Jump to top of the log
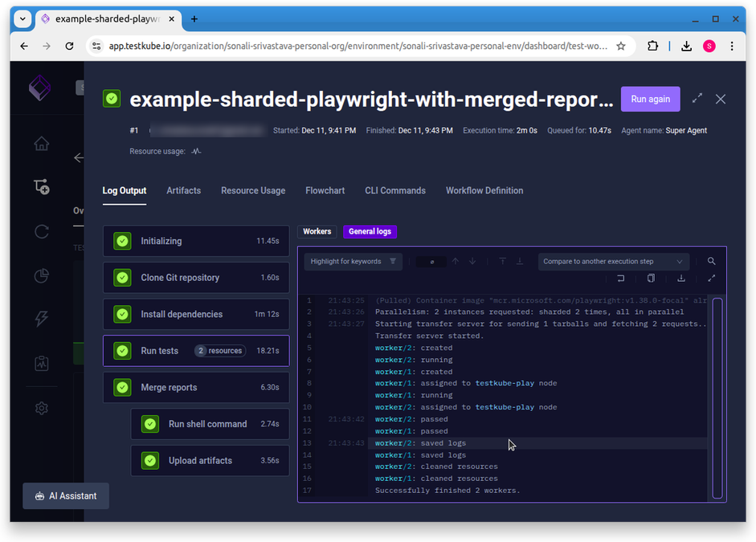The height and width of the screenshot is (542, 756). 502,261
